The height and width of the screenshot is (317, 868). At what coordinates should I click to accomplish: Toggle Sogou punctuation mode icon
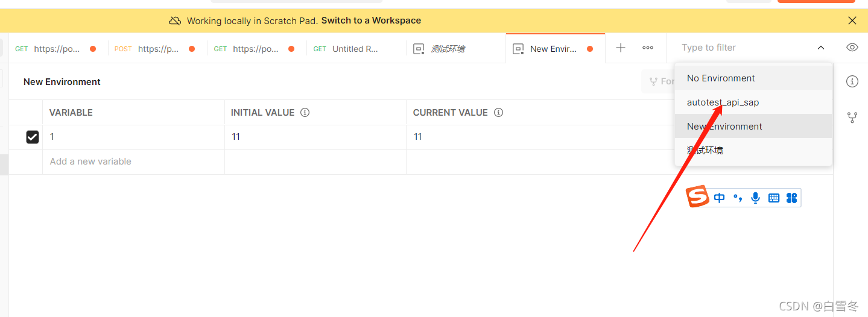737,198
